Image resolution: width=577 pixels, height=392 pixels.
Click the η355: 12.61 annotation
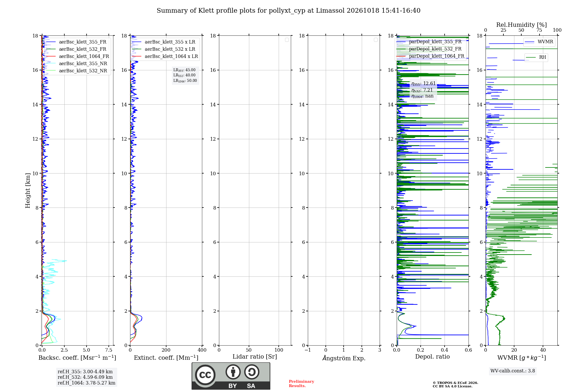[x=424, y=84]
